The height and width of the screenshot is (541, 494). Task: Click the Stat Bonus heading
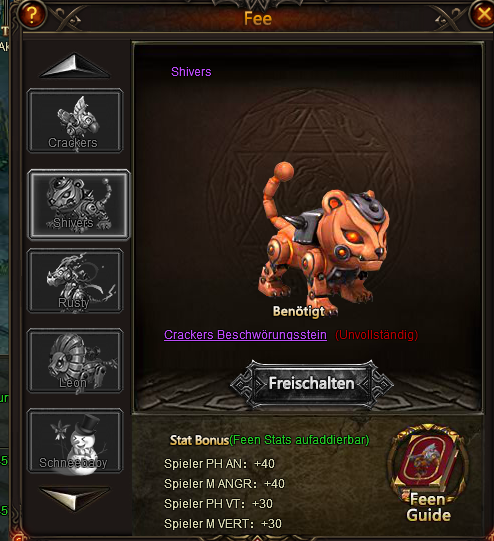tap(199, 440)
